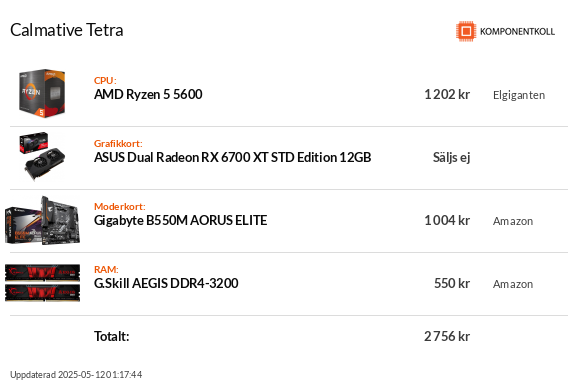Screen dimensions: 577x388
Task: Open the AMD Ryzen 5 5600 product name
Action: [148, 95]
